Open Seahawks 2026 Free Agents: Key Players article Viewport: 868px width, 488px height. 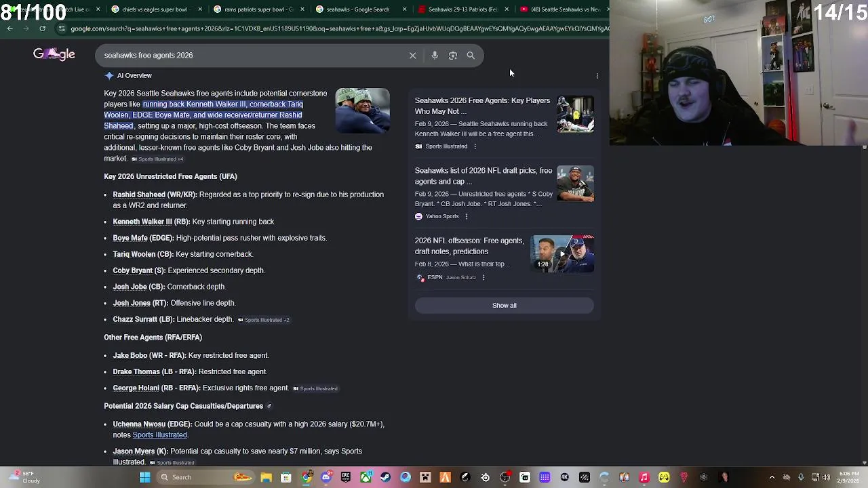point(482,106)
